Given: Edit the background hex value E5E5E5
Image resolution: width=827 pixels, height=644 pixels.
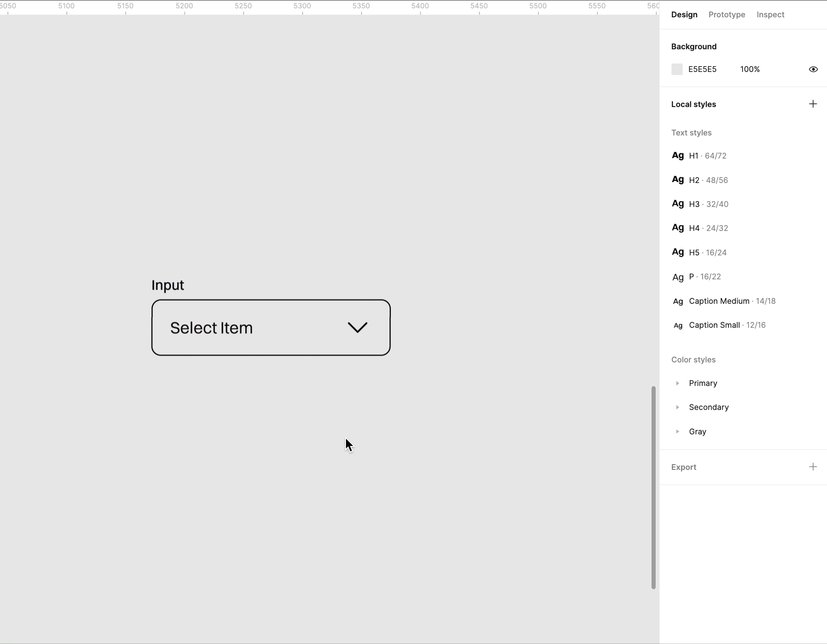Looking at the screenshot, I should [702, 69].
